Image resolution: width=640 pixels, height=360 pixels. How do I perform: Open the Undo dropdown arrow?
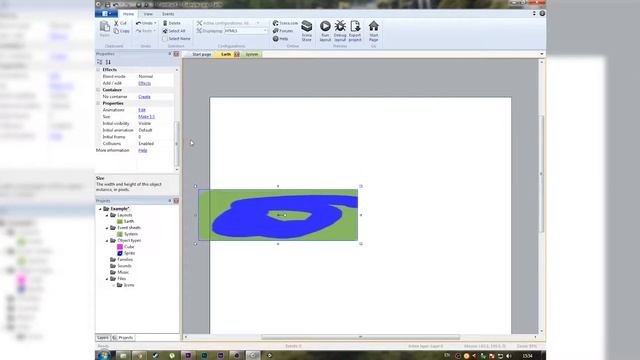pos(155,23)
